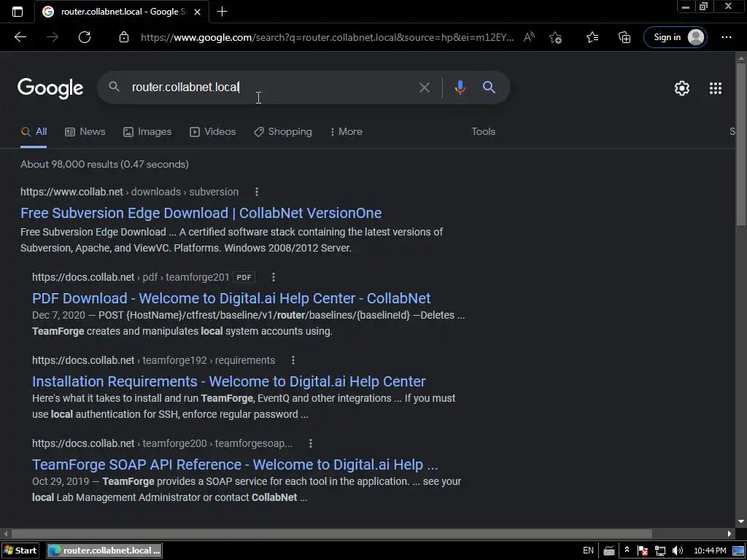Click the address bar URL
This screenshot has height=560, width=747.
click(327, 37)
